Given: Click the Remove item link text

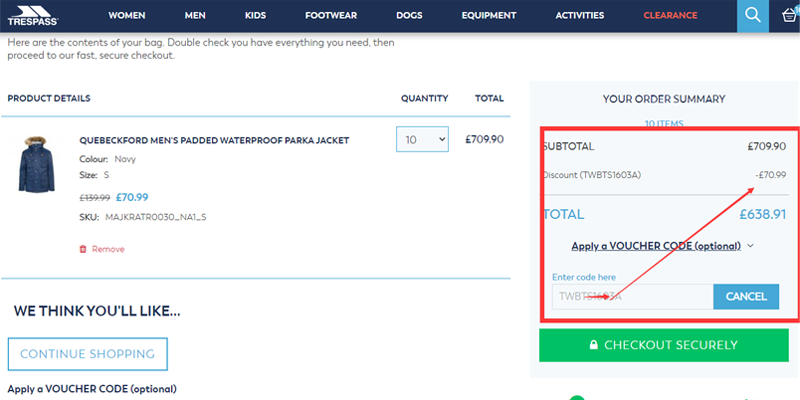Looking at the screenshot, I should coord(108,249).
